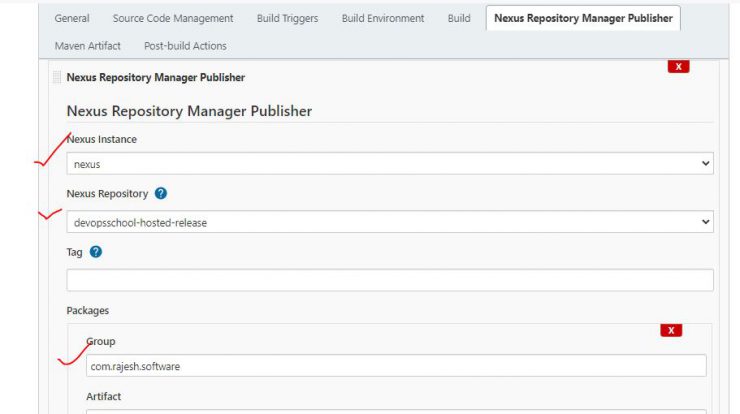Open help for Nexus Repository field

tap(160, 194)
